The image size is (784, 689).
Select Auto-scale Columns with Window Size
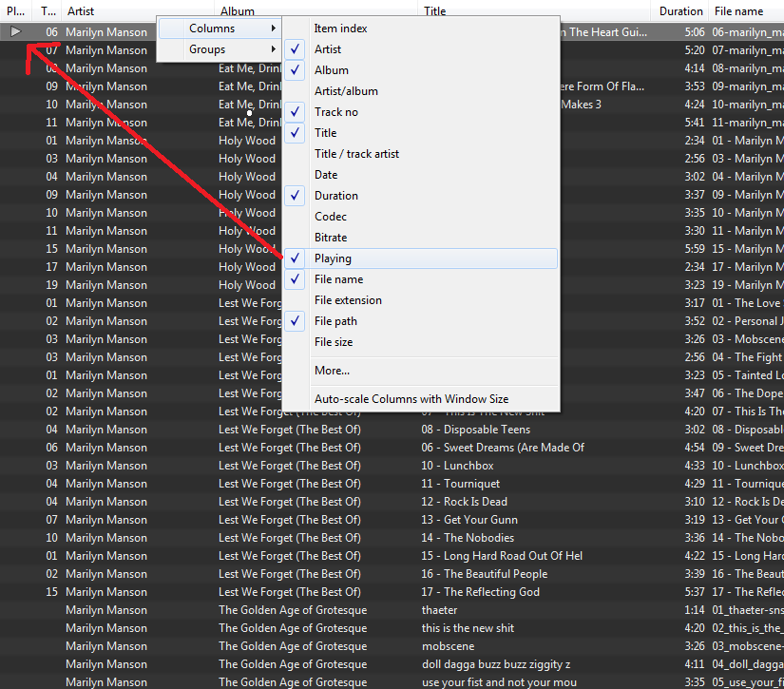pyautogui.click(x=420, y=399)
